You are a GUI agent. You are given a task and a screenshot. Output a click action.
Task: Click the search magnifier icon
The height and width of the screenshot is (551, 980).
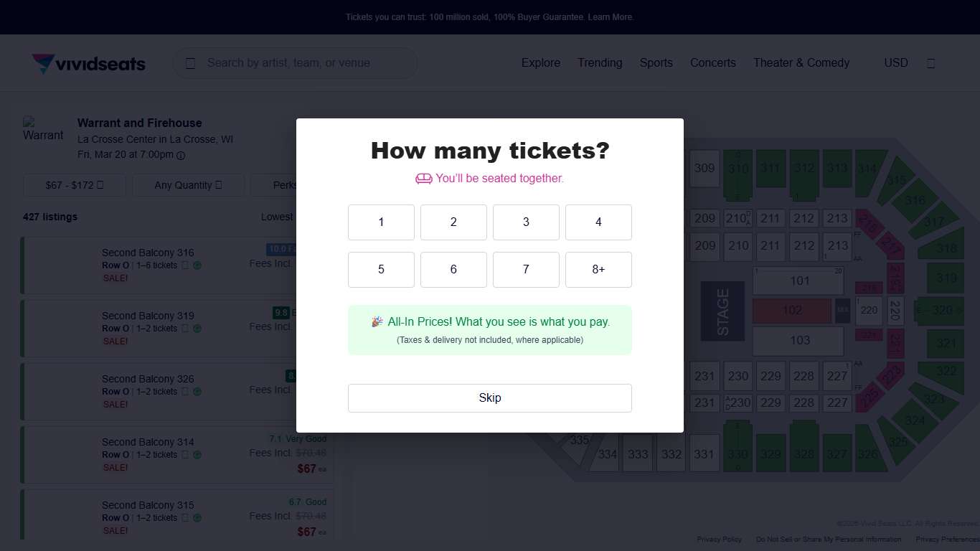(190, 63)
